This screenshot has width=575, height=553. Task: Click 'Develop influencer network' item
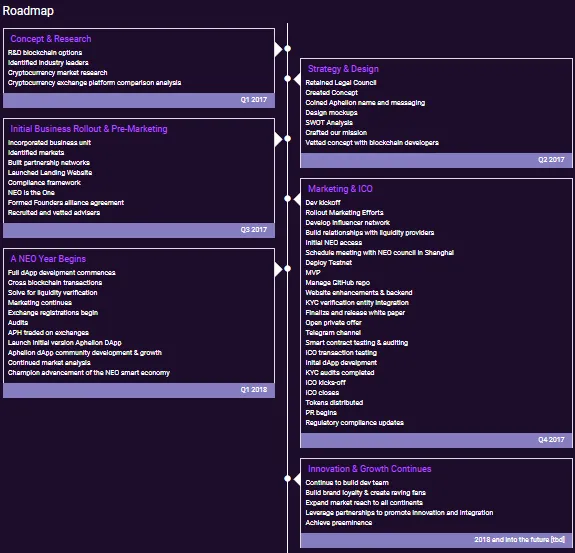coord(348,223)
